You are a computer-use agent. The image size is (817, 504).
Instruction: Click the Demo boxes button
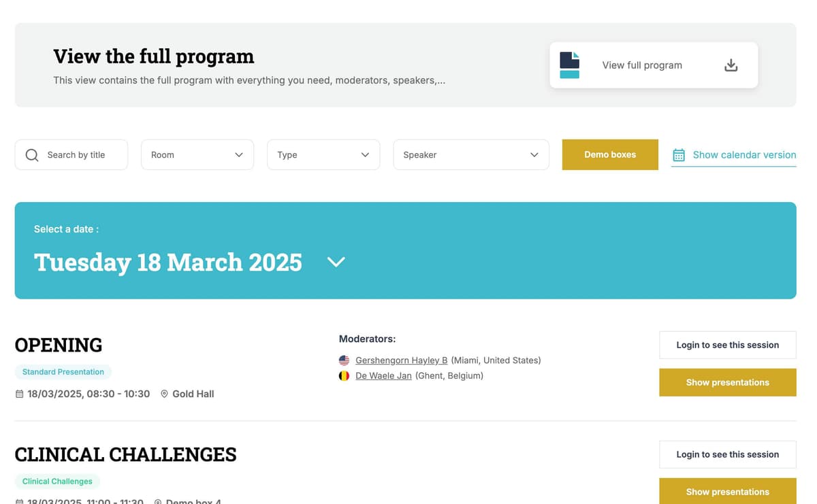[609, 154]
